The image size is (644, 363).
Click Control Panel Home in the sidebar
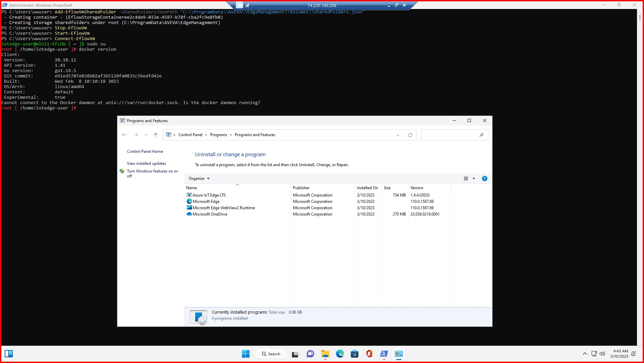pyautogui.click(x=145, y=151)
